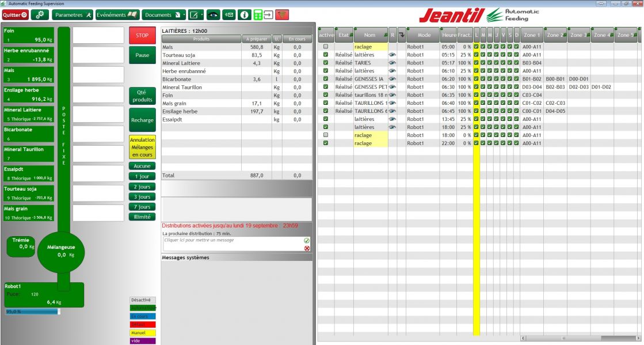The width and height of the screenshot is (644, 345).
Task: Enable the 05:00 raclage active checkbox
Action: point(326,47)
